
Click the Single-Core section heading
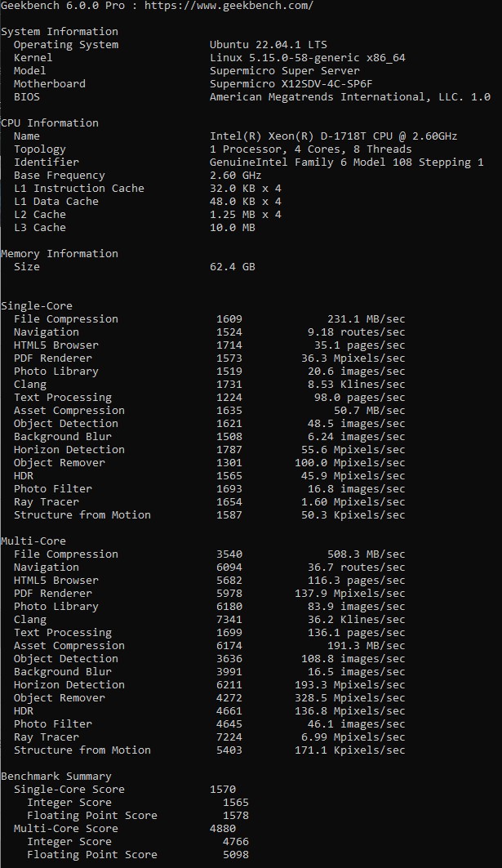tap(37, 306)
